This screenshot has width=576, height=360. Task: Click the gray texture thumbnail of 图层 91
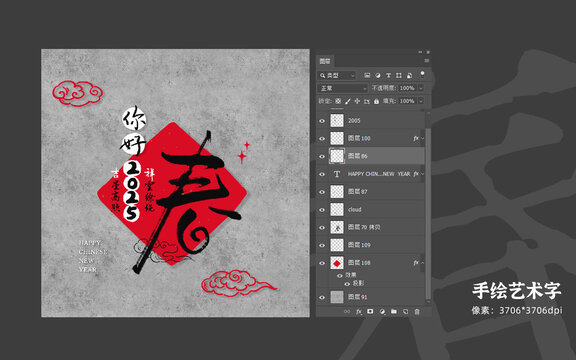coord(337,297)
